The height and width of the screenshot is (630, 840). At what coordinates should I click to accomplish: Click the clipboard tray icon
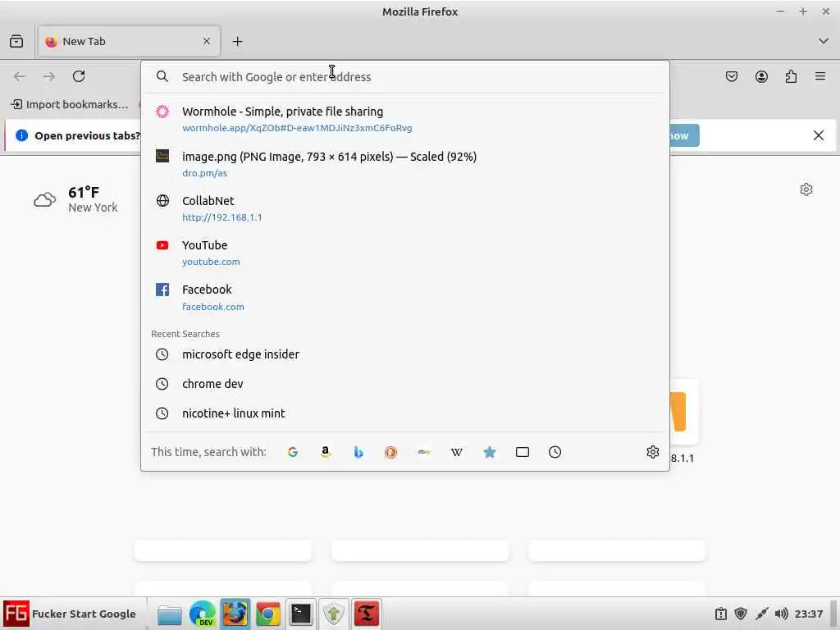[x=721, y=614]
